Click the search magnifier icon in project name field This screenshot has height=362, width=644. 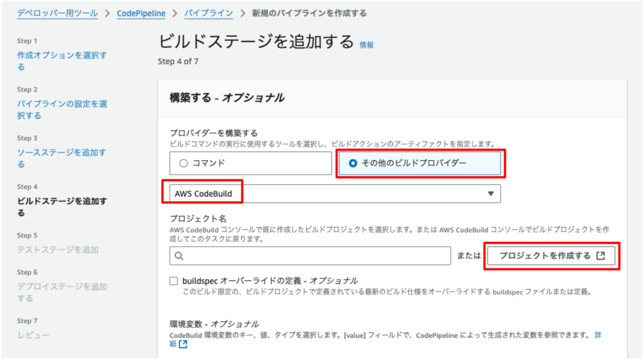coord(178,256)
